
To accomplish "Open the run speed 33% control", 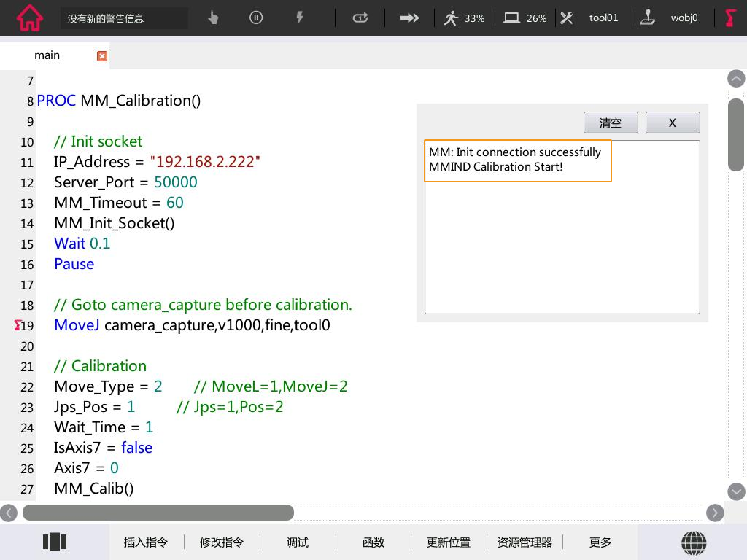I will click(465, 17).
